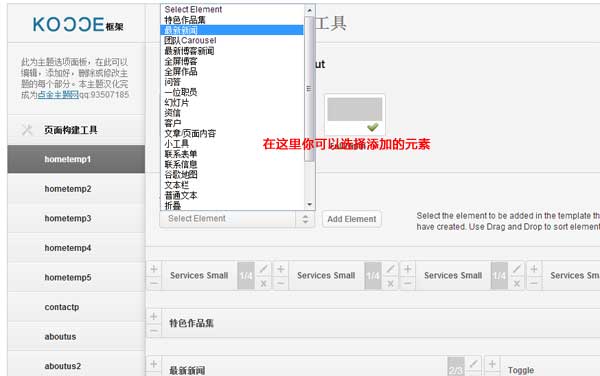600x376 pixels.
Task: Open the 点金主题网 link
Action: pyautogui.click(x=58, y=95)
